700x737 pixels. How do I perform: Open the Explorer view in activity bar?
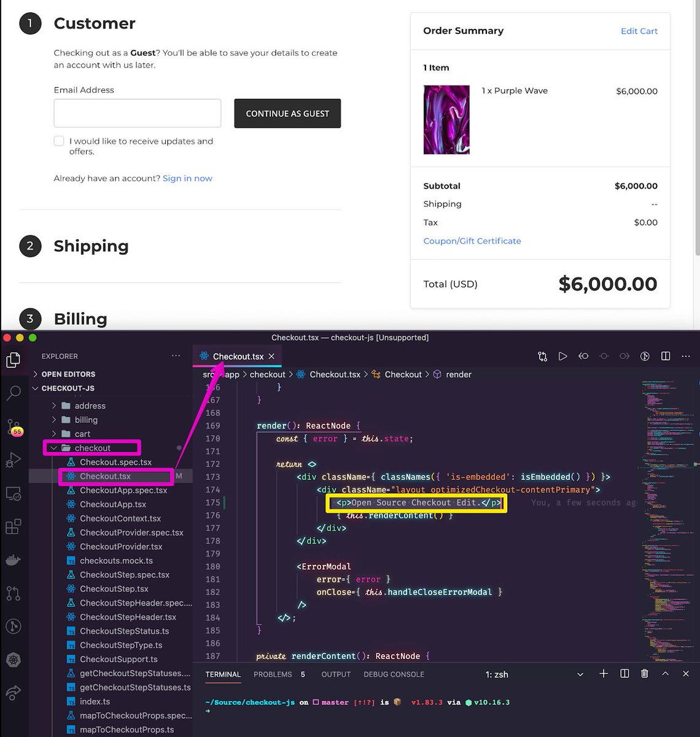[x=14, y=360]
